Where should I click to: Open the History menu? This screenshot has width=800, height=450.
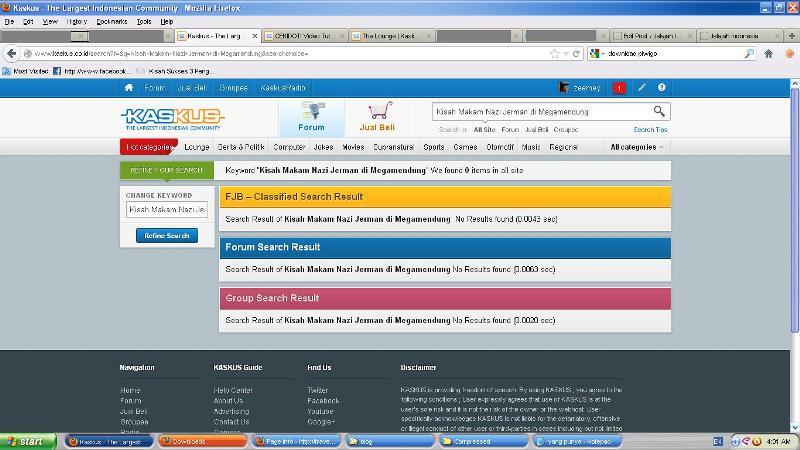point(77,21)
